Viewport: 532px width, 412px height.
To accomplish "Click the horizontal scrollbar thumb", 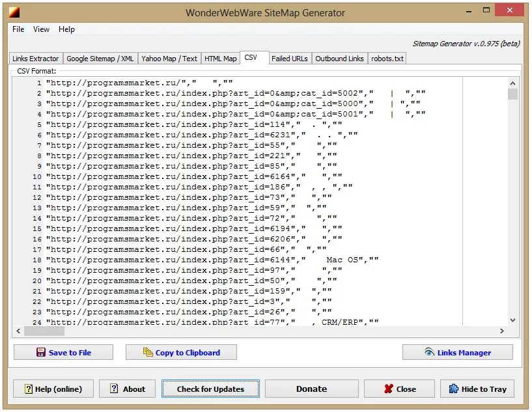I will coord(44,331).
